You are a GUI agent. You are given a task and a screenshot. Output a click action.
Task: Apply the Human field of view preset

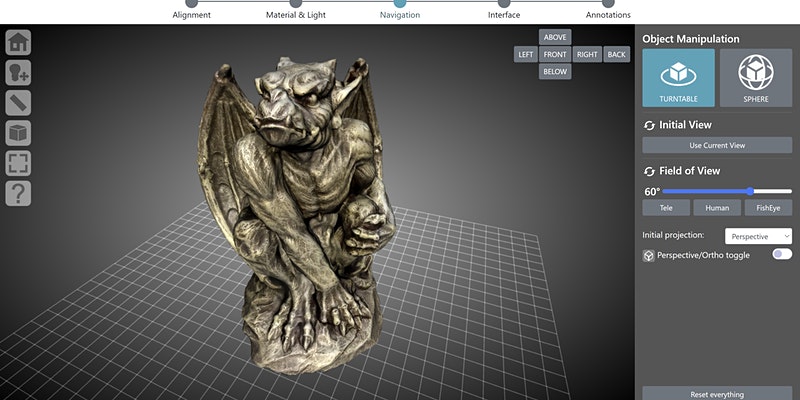tap(717, 208)
